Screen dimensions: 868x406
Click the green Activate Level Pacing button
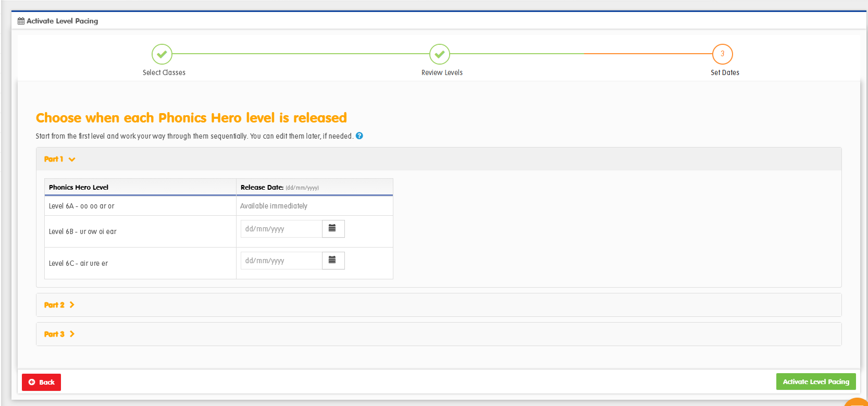[x=816, y=382]
